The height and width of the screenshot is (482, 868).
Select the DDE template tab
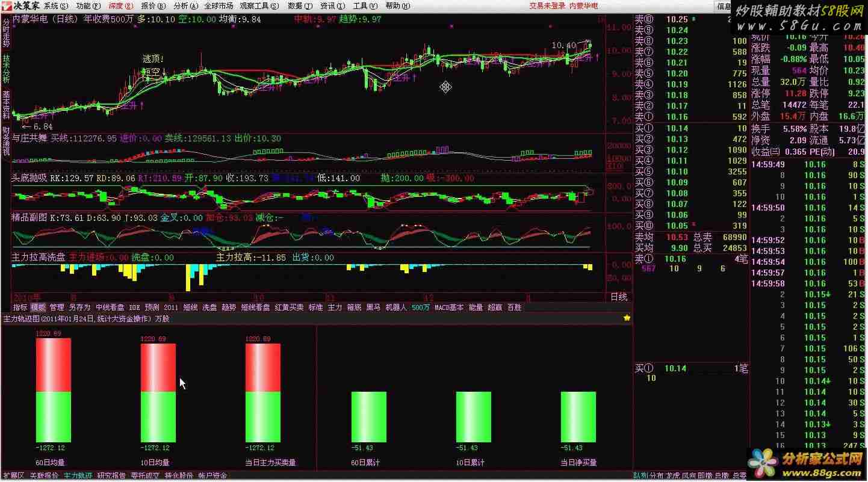click(134, 307)
